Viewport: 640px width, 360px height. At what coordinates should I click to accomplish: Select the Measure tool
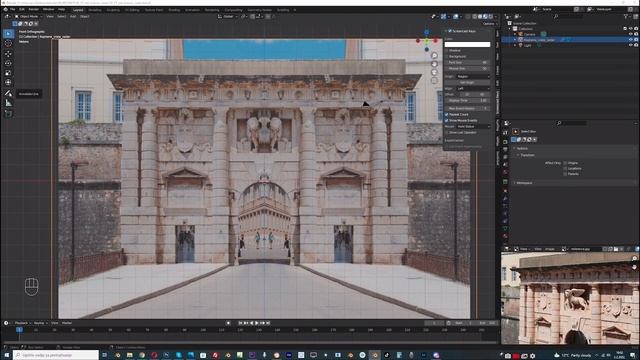(x=8, y=103)
